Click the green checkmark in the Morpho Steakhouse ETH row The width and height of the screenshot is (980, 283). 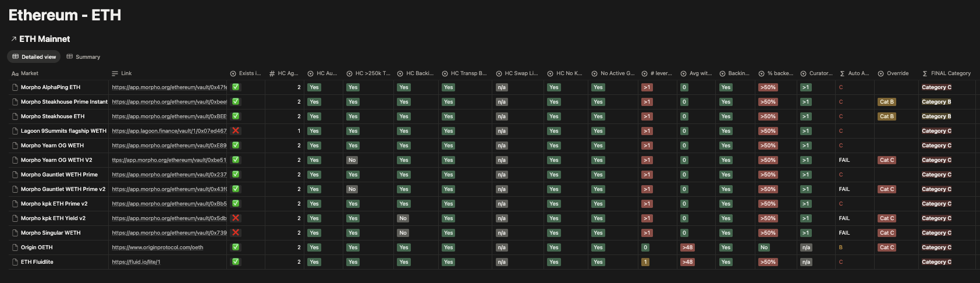click(x=236, y=116)
